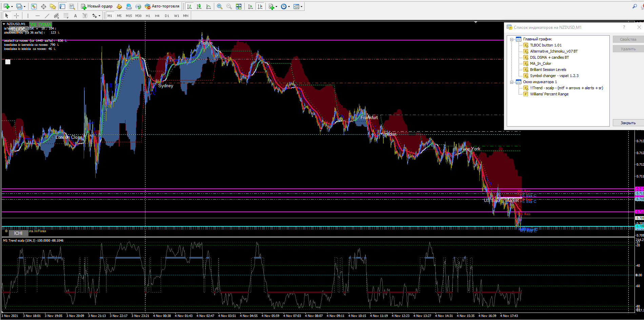Viewport: 644px width, 320px height.
Task: Select the crosshair cursor tool
Action: [x=16, y=16]
